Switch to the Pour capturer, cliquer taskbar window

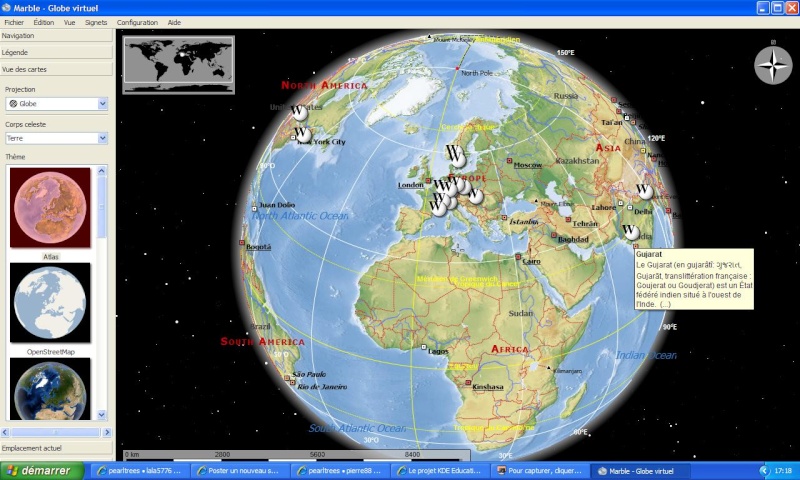[539, 471]
